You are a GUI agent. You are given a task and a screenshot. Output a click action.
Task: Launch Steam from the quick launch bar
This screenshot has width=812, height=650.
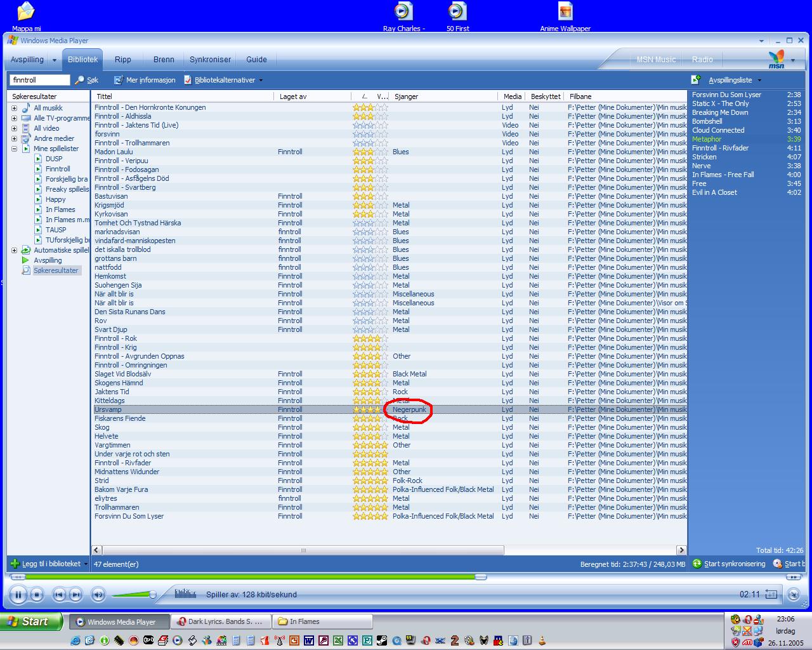click(381, 640)
